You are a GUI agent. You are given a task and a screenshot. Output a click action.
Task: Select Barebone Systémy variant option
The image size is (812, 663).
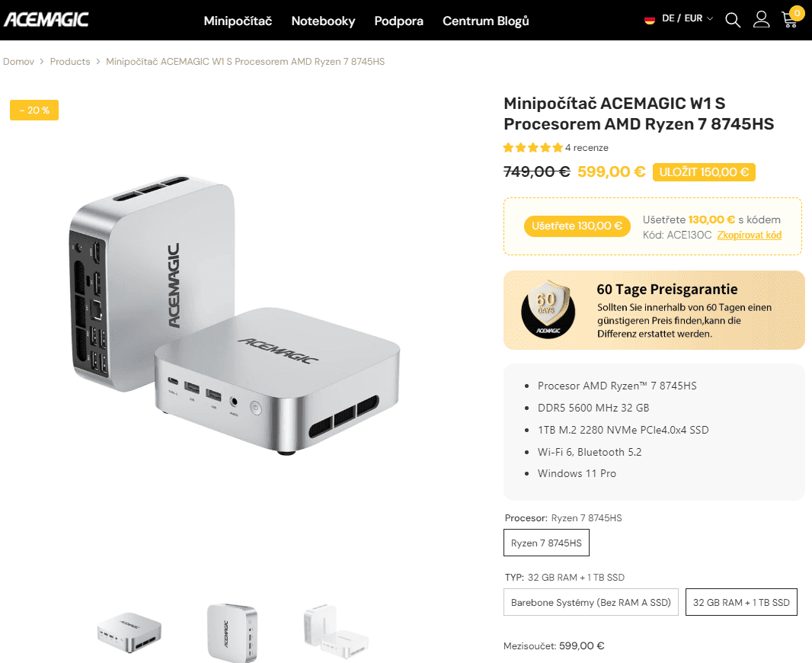590,602
